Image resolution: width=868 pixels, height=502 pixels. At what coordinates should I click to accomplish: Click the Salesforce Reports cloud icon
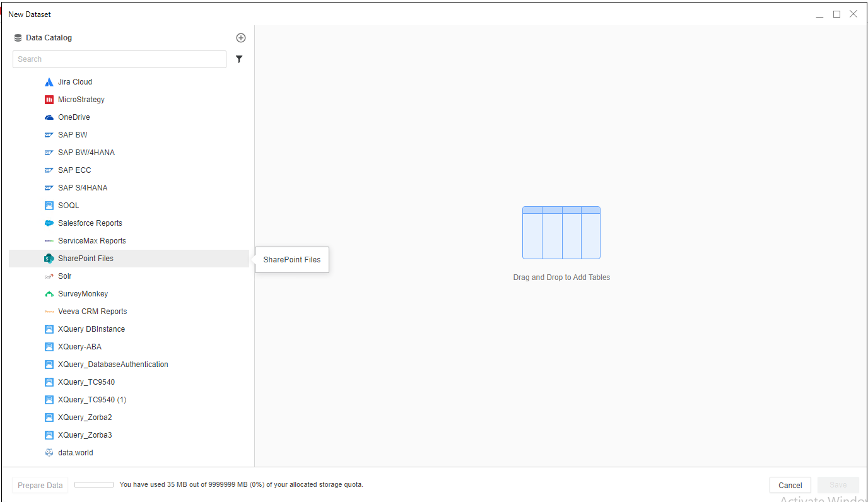click(x=49, y=223)
